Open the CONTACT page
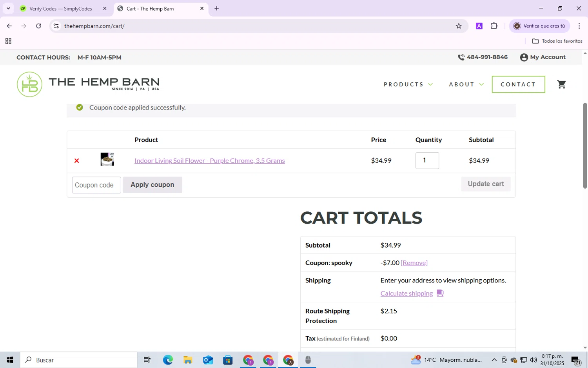Image resolution: width=588 pixels, height=368 pixels. pos(518,84)
